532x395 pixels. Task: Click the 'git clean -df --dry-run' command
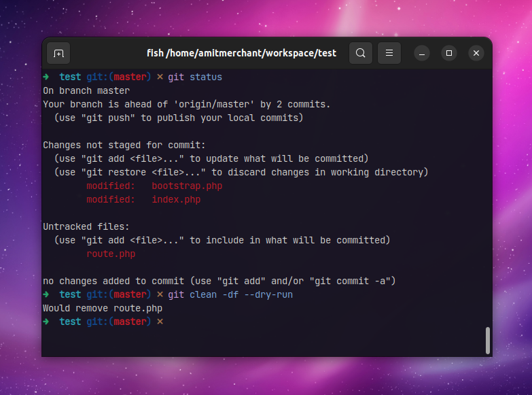tap(230, 294)
